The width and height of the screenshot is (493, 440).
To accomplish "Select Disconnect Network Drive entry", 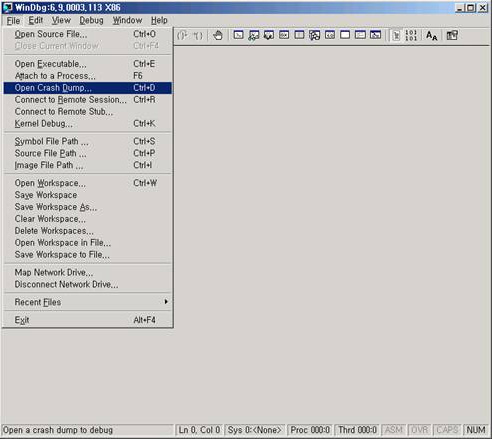I will [88, 285].
